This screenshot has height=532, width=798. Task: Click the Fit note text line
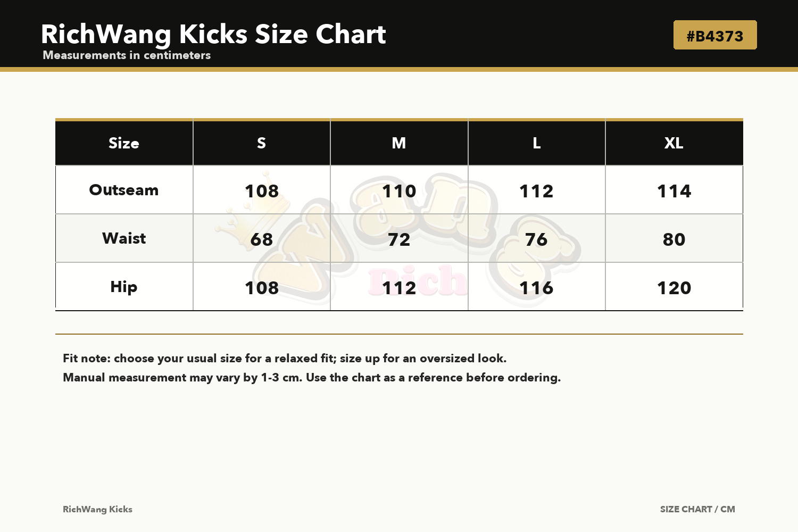click(285, 359)
